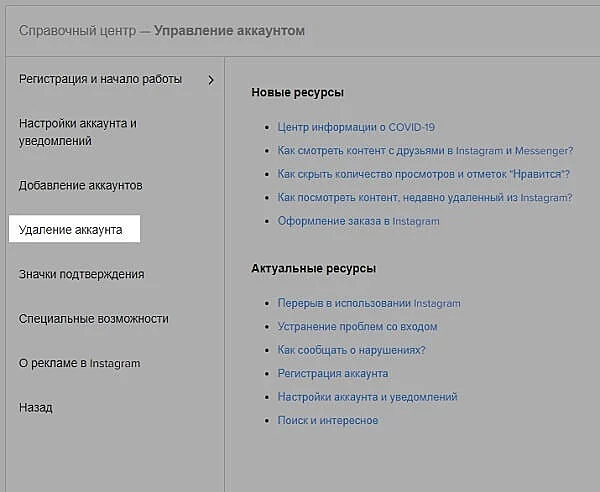Click 'Назад' to go back

pyautogui.click(x=36, y=408)
